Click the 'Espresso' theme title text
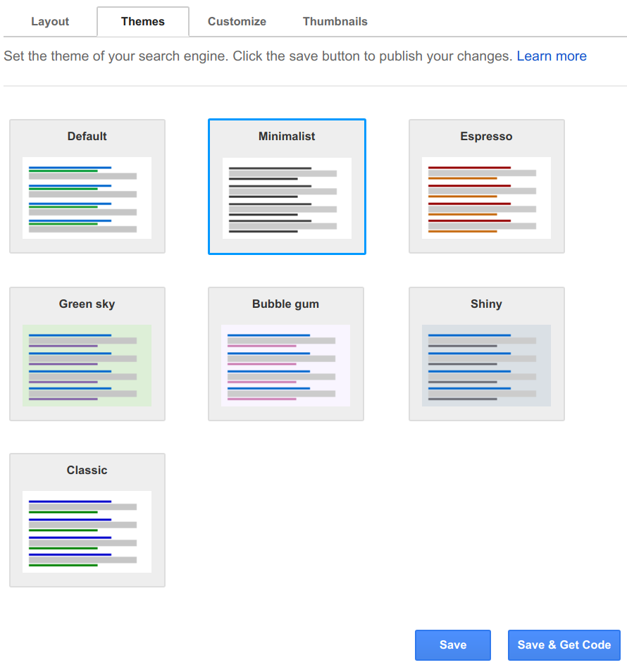The height and width of the screenshot is (672, 627). (x=486, y=137)
